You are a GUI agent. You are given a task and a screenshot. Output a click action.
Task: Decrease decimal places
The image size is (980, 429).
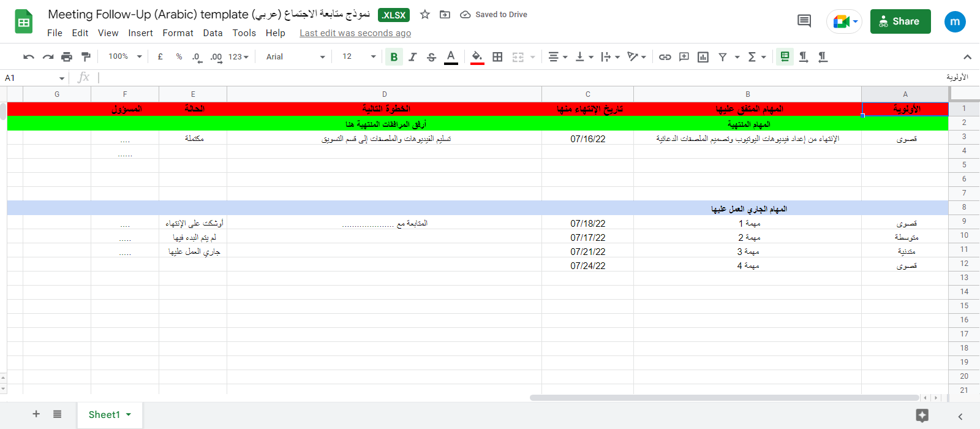197,57
